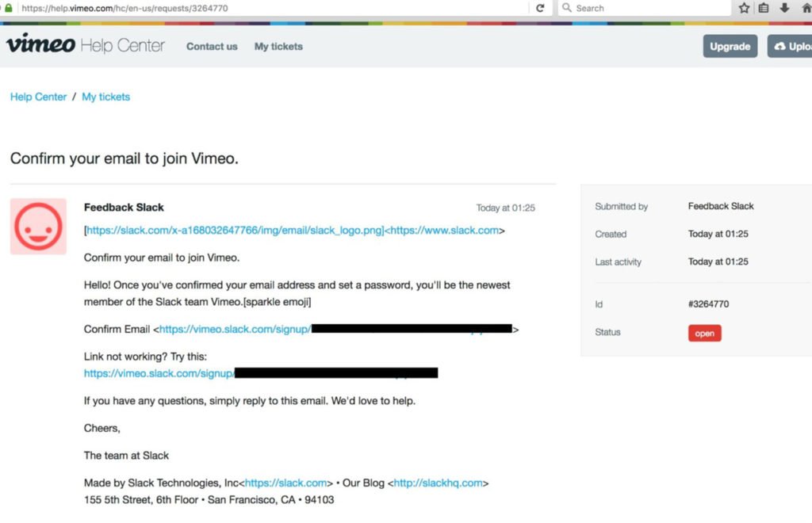Open the slack_logo.png image link

pos(235,231)
